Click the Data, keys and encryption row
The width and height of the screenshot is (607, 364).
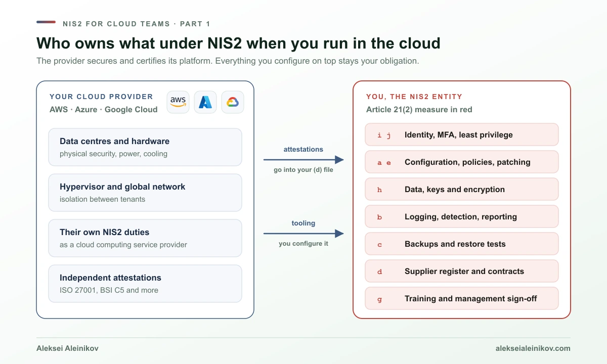(462, 190)
